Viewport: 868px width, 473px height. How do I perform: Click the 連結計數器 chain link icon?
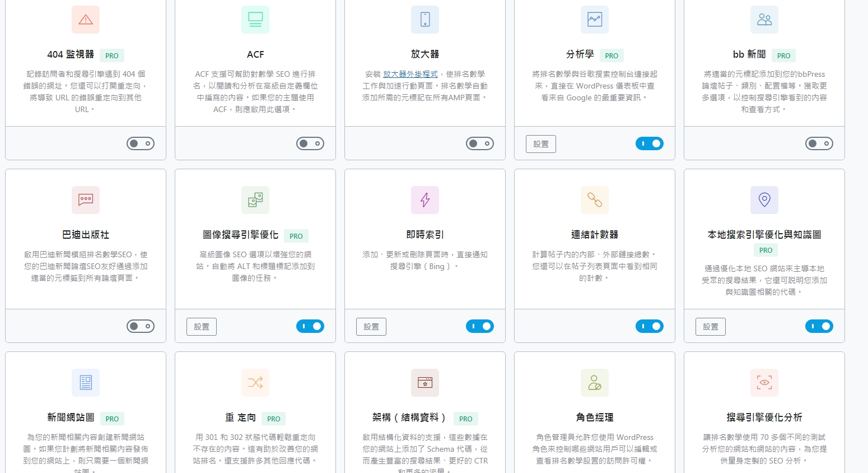click(x=595, y=200)
